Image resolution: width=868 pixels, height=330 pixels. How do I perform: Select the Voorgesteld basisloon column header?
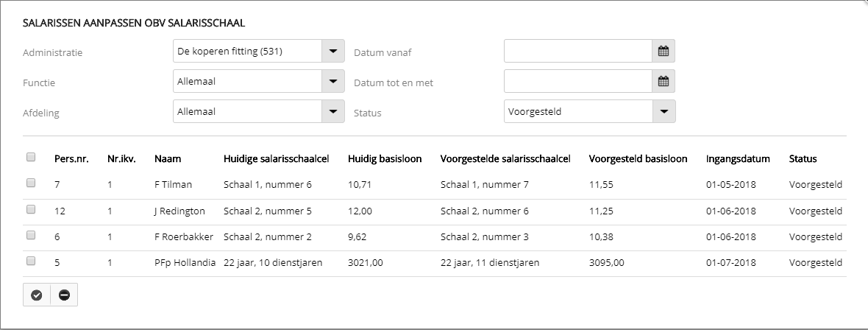(638, 158)
